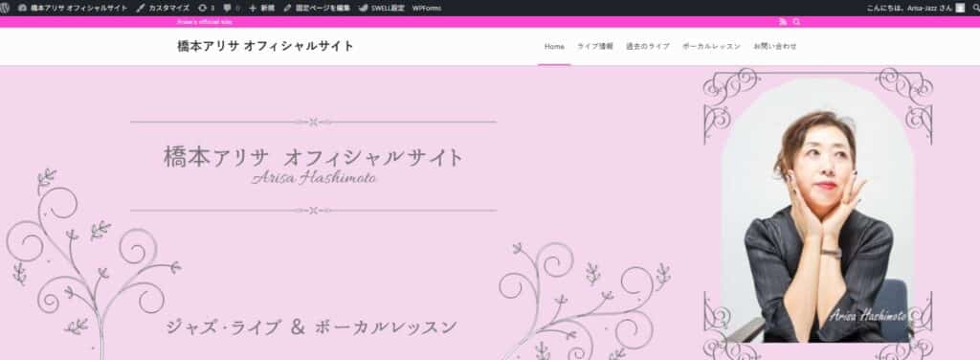The image size is (980, 360).
Task: Open the ボーカルレッスン page
Action: coord(711,46)
